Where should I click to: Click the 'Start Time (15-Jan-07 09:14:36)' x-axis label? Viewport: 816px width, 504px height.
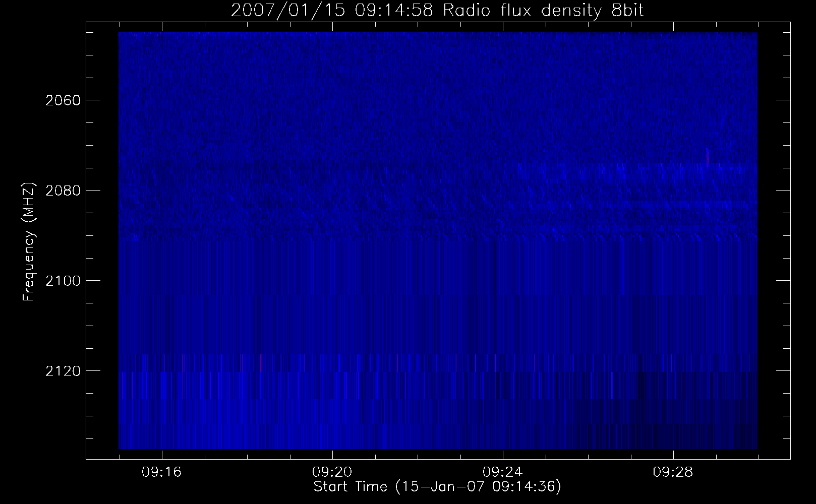pos(437,487)
